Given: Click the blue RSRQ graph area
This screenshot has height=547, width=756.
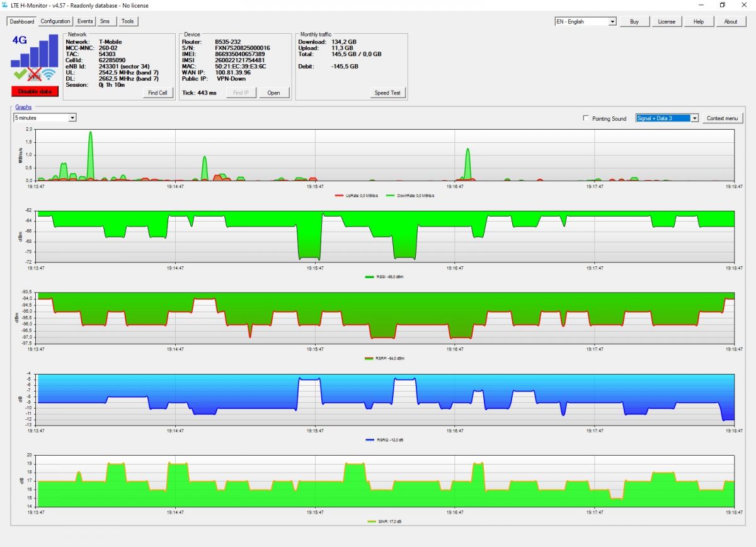Looking at the screenshot, I should coord(386,399).
